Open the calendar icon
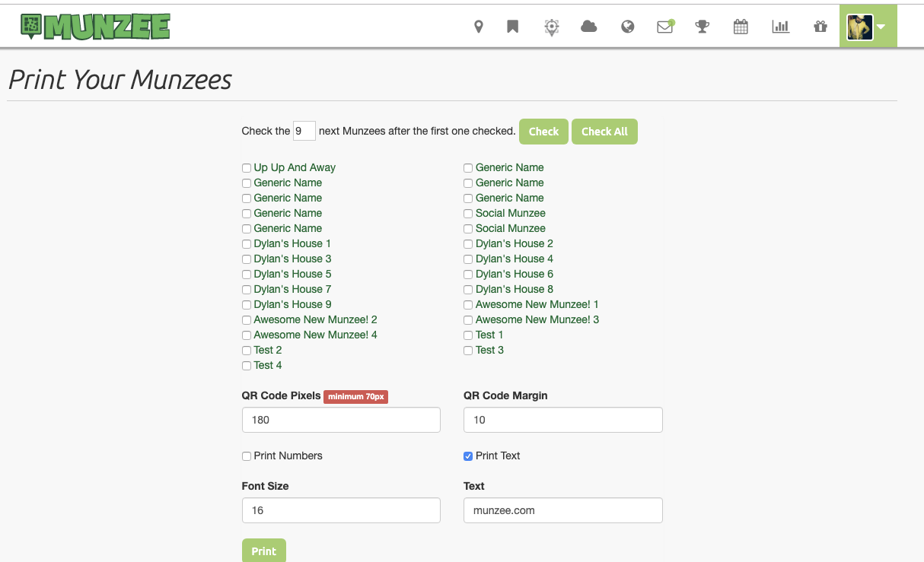 tap(741, 27)
